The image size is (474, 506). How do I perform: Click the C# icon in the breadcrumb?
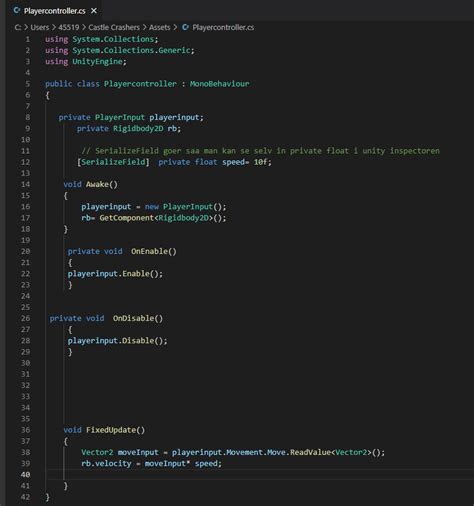(x=185, y=27)
